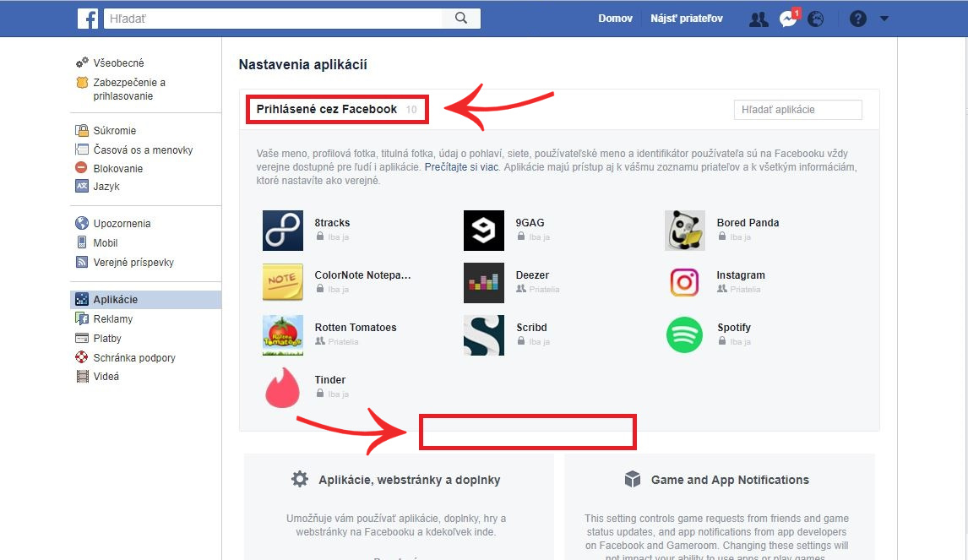This screenshot has height=560, width=968.
Task: Click the Deezer app icon
Action: tap(483, 283)
